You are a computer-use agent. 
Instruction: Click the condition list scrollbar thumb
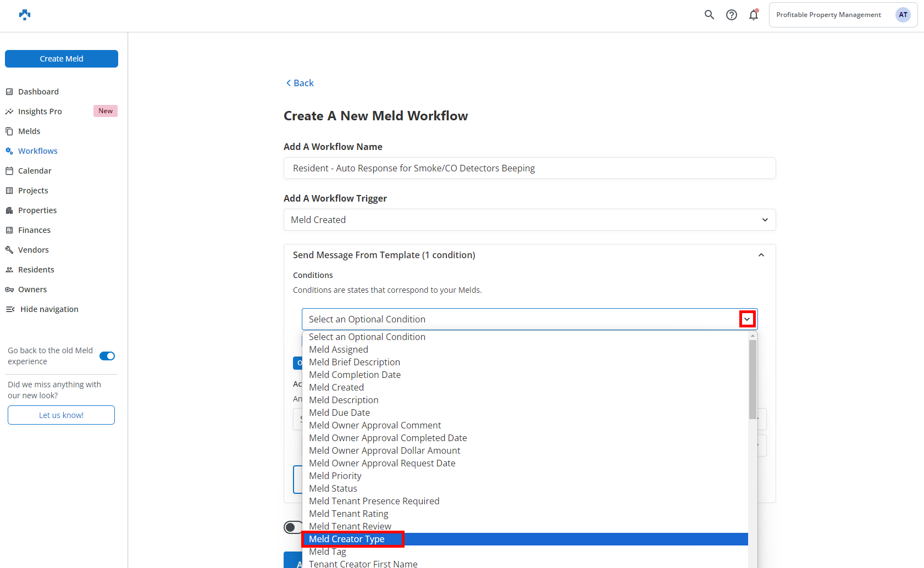pyautogui.click(x=753, y=379)
